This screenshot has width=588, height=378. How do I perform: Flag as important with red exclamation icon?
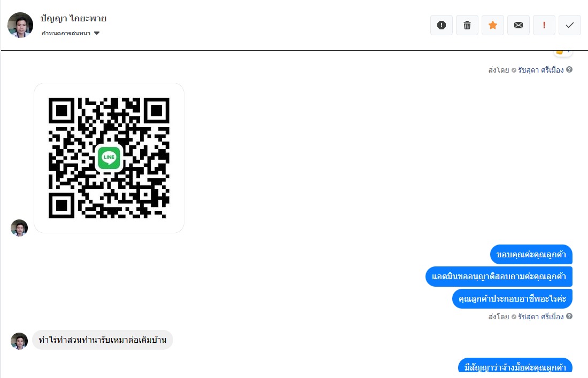pyautogui.click(x=544, y=25)
